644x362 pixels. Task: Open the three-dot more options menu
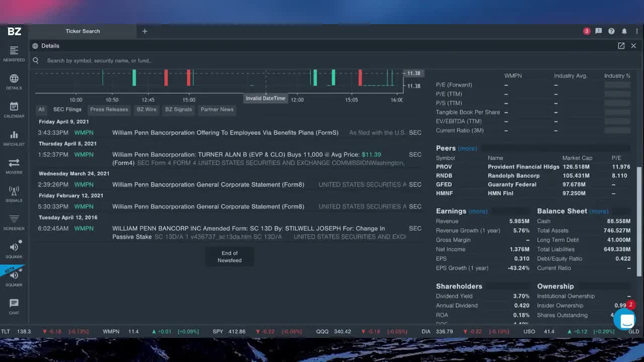(636, 31)
